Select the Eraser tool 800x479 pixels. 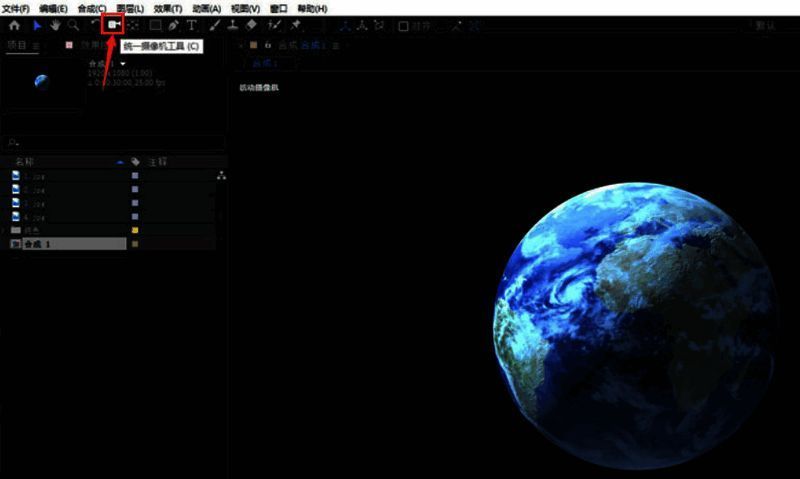[x=252, y=25]
